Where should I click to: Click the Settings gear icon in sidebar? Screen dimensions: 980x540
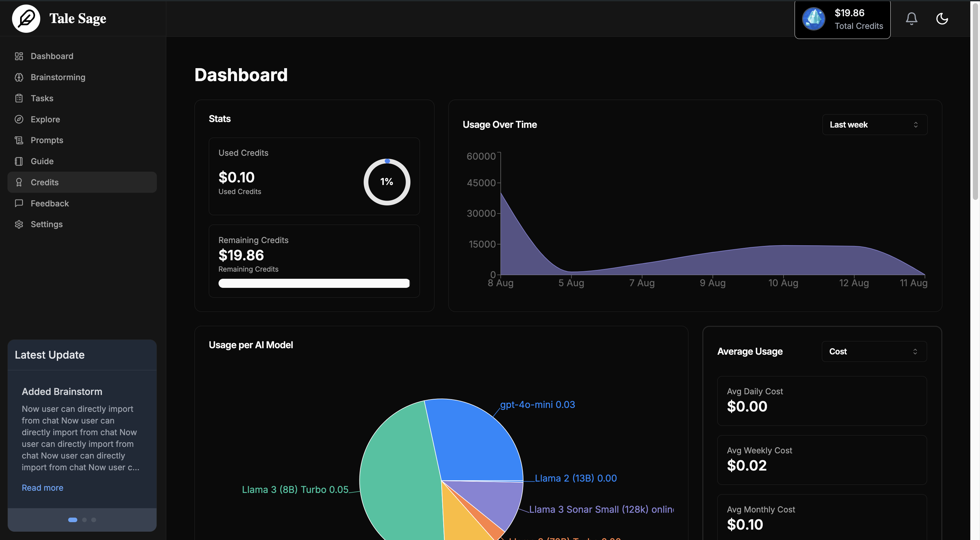pos(19,224)
